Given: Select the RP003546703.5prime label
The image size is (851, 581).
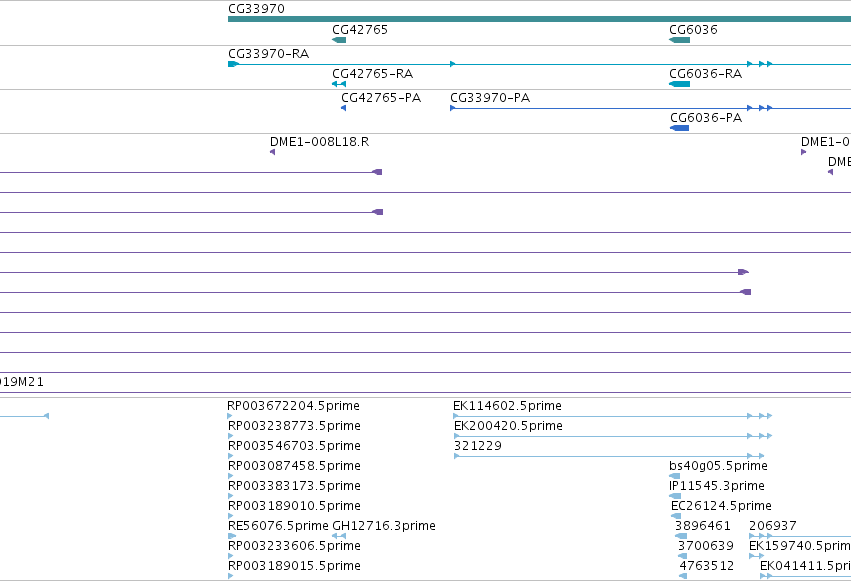Looking at the screenshot, I should point(294,446).
